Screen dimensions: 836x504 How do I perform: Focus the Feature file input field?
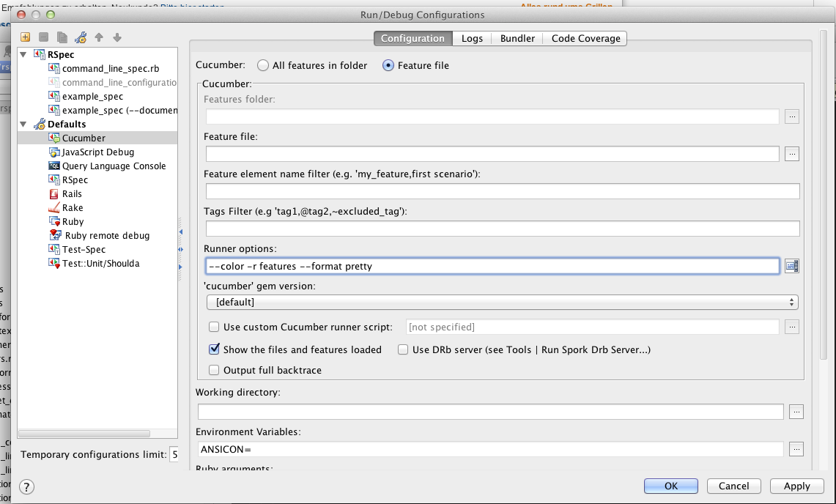[492, 154]
